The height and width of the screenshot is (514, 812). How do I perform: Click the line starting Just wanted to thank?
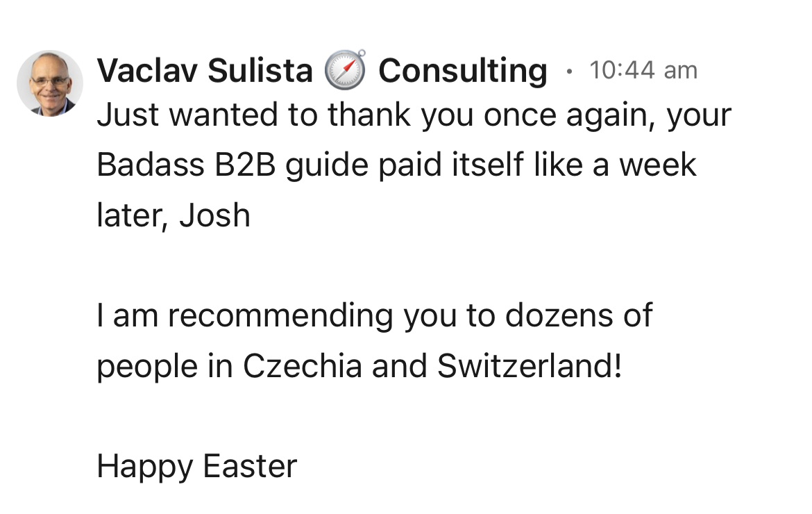414,115
